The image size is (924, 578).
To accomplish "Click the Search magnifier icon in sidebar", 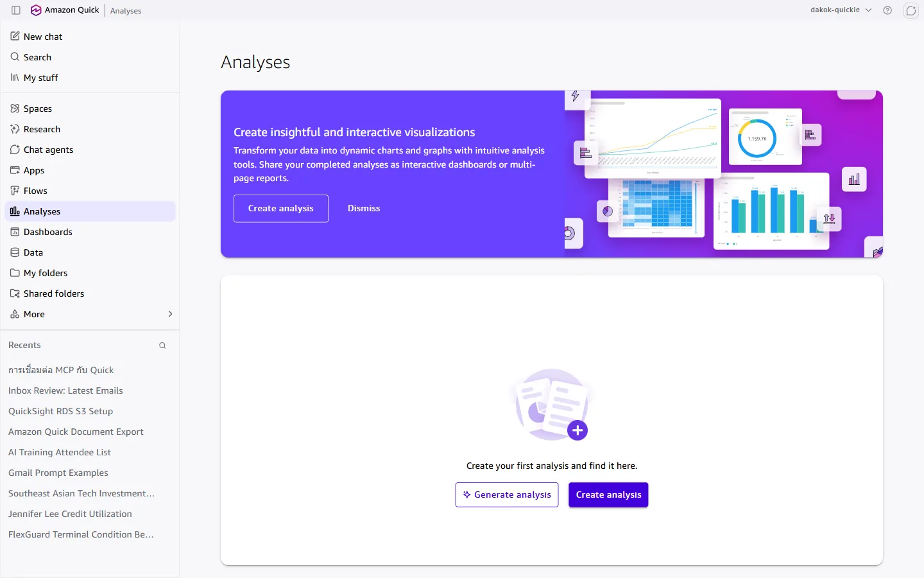I will pyautogui.click(x=15, y=57).
